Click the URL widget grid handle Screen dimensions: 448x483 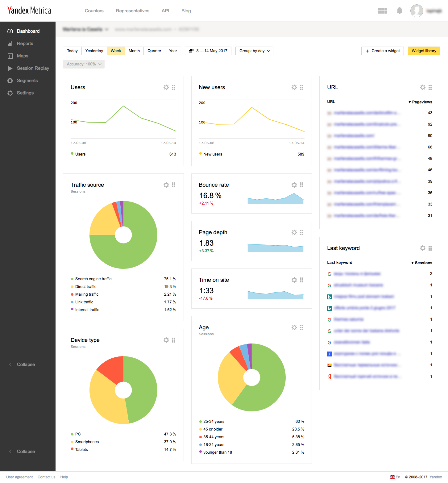pyautogui.click(x=430, y=87)
